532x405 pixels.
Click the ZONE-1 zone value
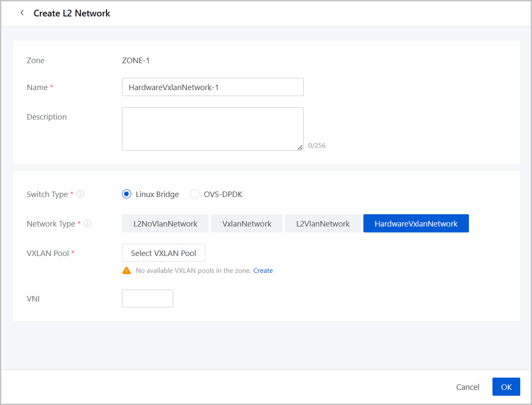tap(136, 60)
